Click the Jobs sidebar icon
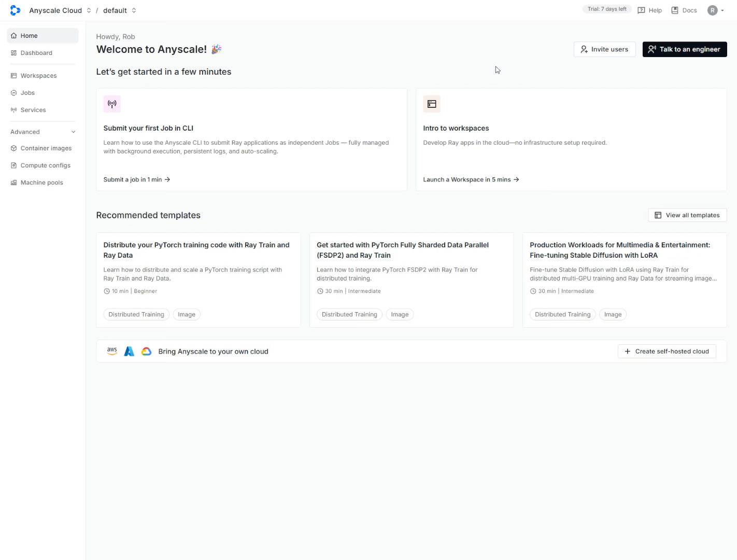 point(14,93)
